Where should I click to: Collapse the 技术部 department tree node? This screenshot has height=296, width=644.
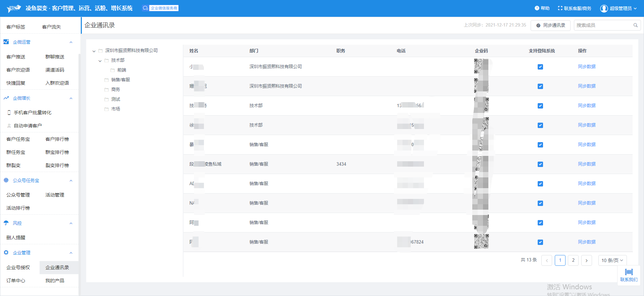point(100,61)
